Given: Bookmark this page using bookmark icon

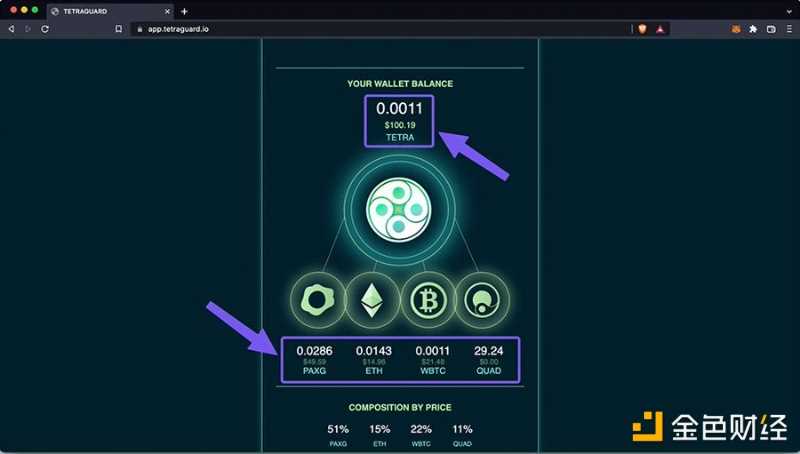Looking at the screenshot, I should pos(118,29).
